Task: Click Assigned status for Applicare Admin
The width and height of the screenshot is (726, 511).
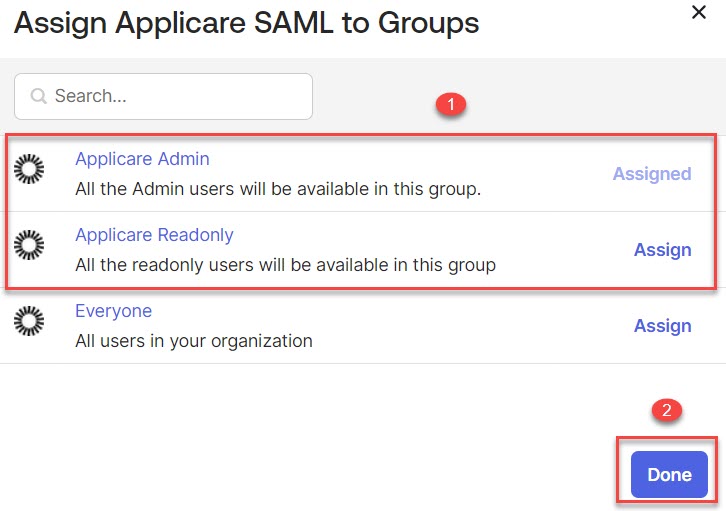Action: tap(651, 174)
